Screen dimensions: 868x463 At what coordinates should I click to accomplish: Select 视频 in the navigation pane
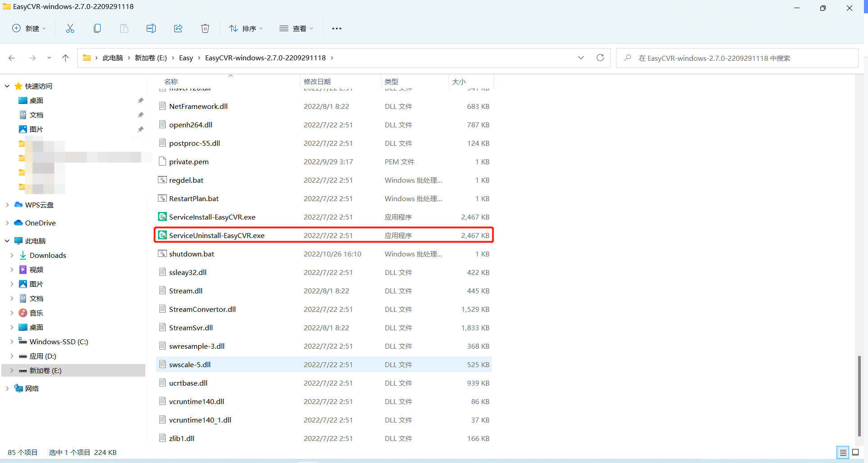pos(36,270)
